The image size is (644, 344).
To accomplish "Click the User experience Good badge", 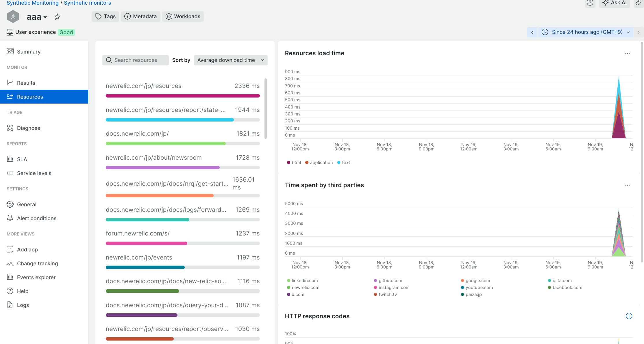I will (66, 32).
